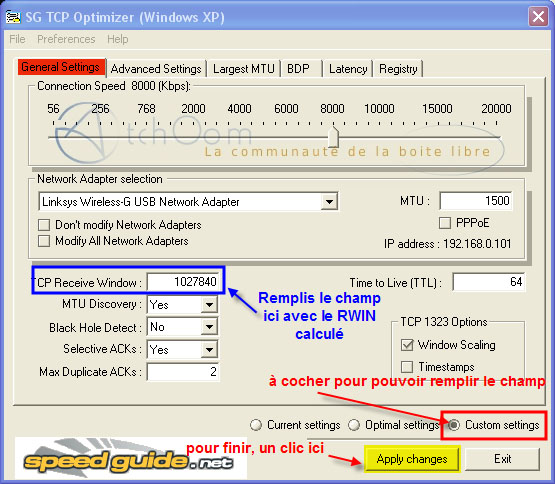
Task: Click the Max Duplicate ACKs input field
Action: pos(183,372)
